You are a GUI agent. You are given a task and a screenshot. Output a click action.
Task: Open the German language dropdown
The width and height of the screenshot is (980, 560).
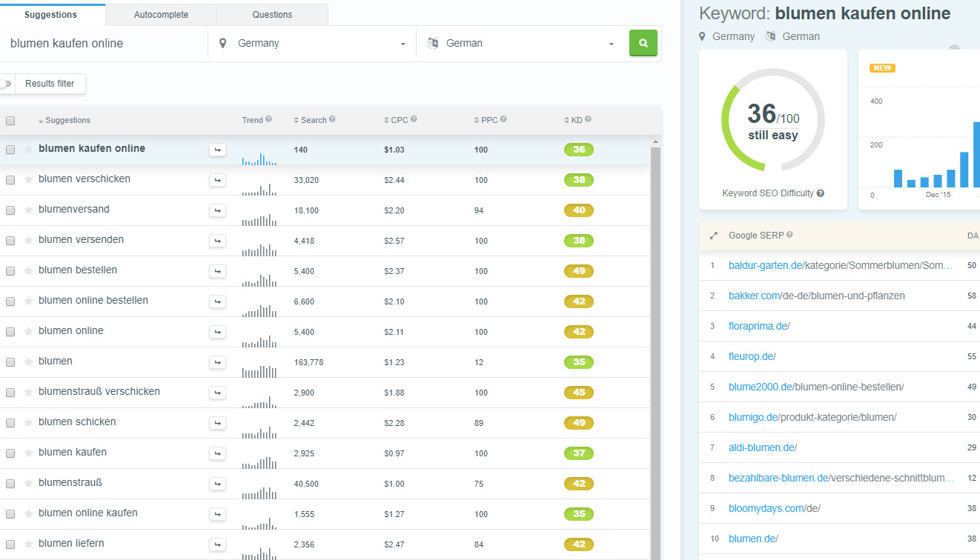click(520, 44)
